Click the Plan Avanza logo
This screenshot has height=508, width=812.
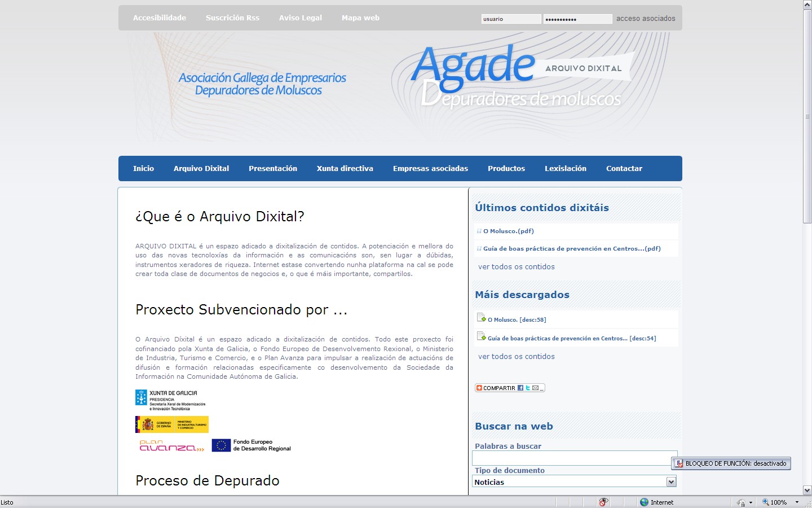click(172, 446)
